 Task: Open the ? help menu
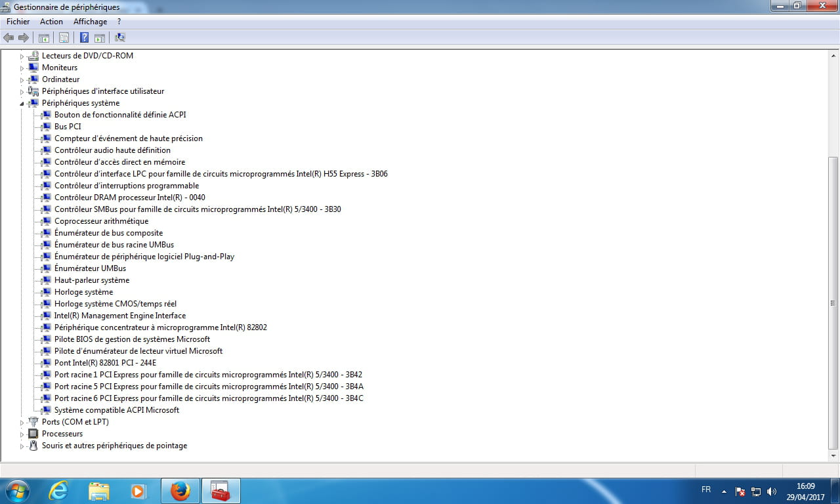119,22
